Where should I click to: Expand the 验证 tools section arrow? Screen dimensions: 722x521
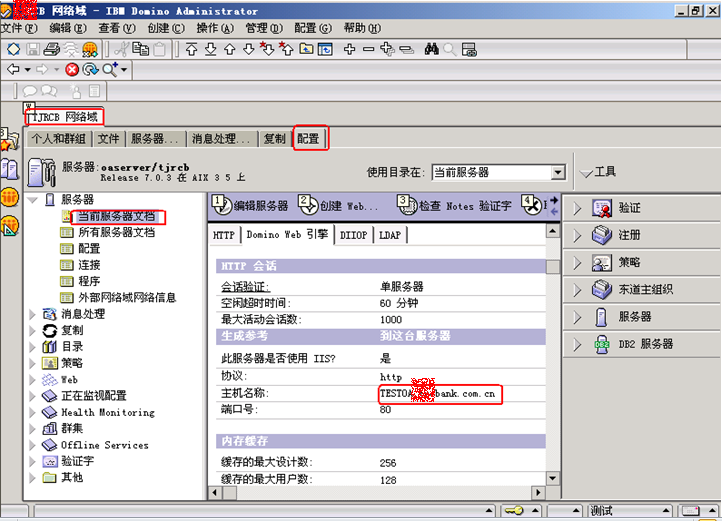tap(577, 209)
